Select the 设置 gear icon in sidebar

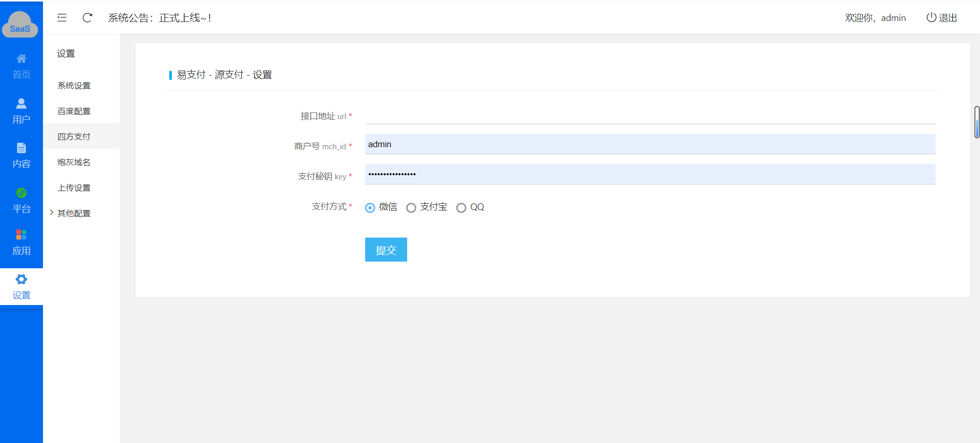[x=21, y=279]
